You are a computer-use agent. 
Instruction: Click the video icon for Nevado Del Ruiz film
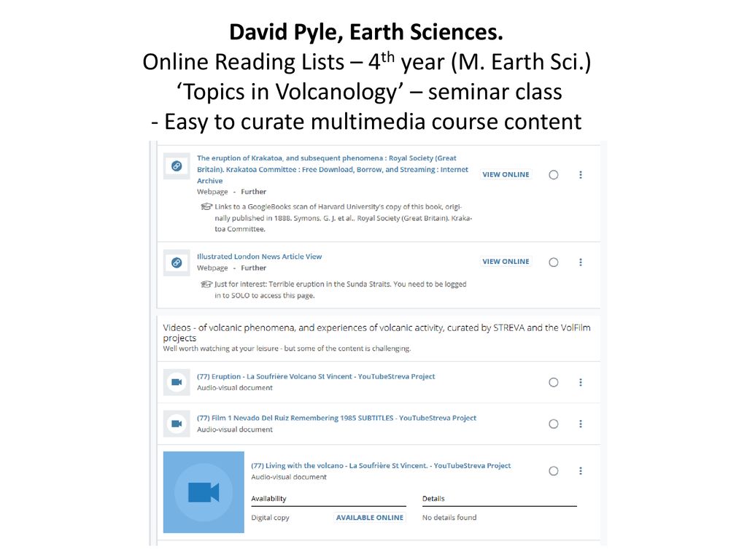pos(177,424)
